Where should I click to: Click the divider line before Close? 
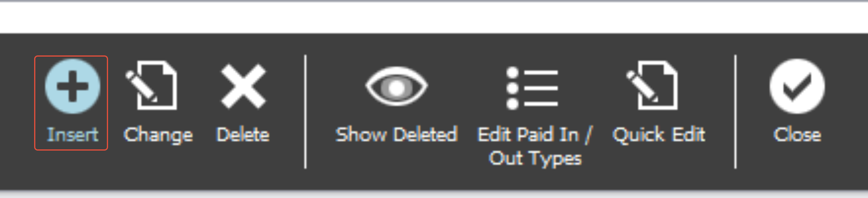point(735,112)
